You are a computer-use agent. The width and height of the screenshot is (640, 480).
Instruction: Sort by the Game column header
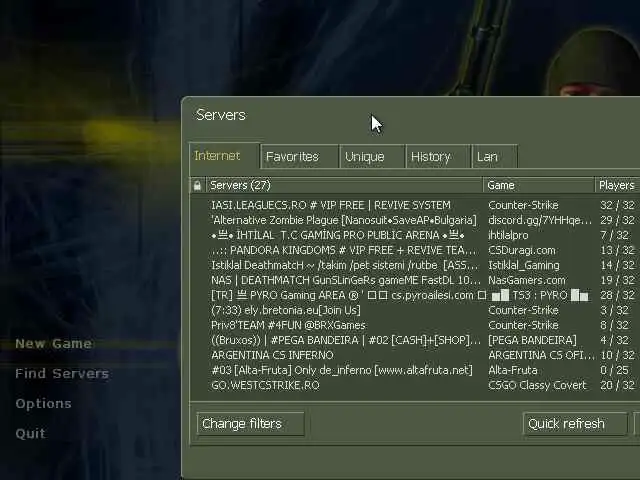tap(539, 186)
